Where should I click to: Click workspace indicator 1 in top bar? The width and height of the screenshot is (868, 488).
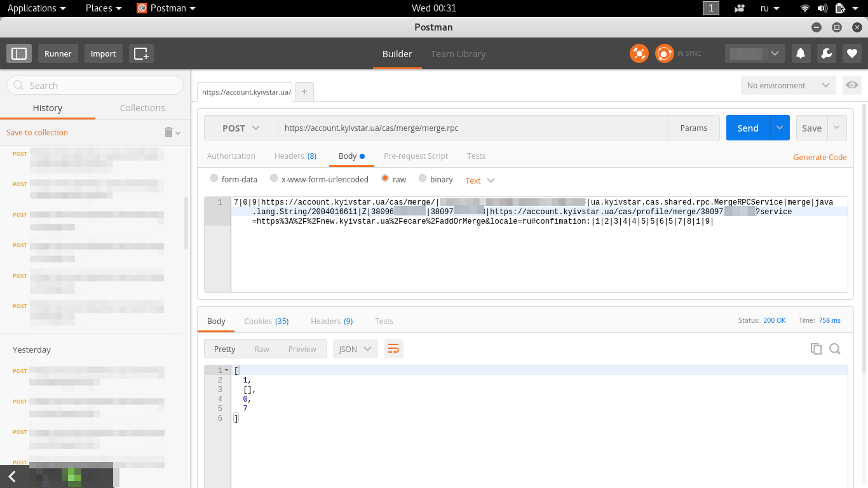pos(711,8)
